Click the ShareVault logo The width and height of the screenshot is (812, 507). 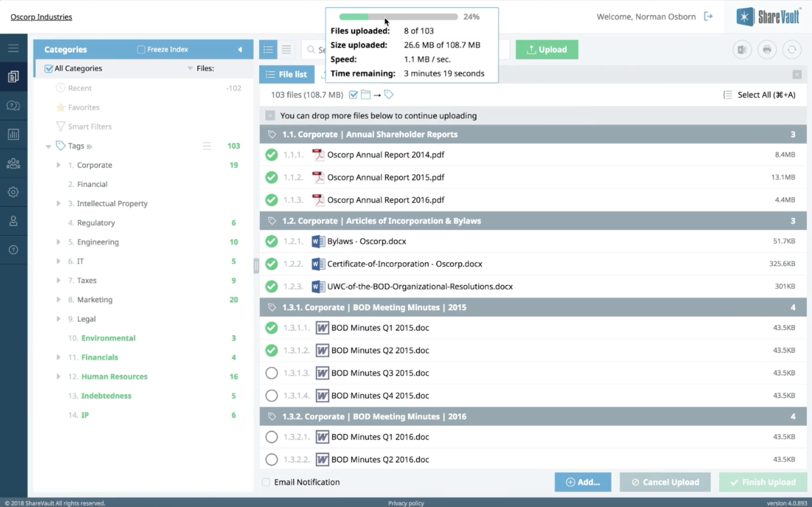(x=768, y=17)
